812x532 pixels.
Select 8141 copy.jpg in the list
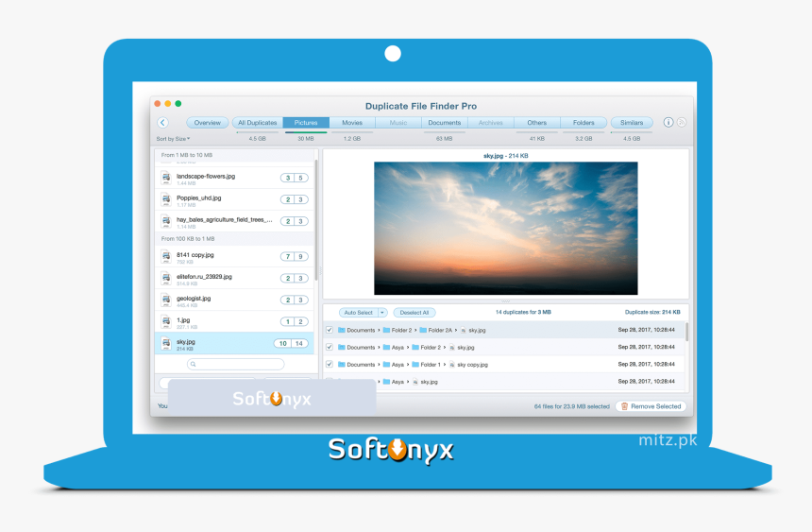[234, 257]
